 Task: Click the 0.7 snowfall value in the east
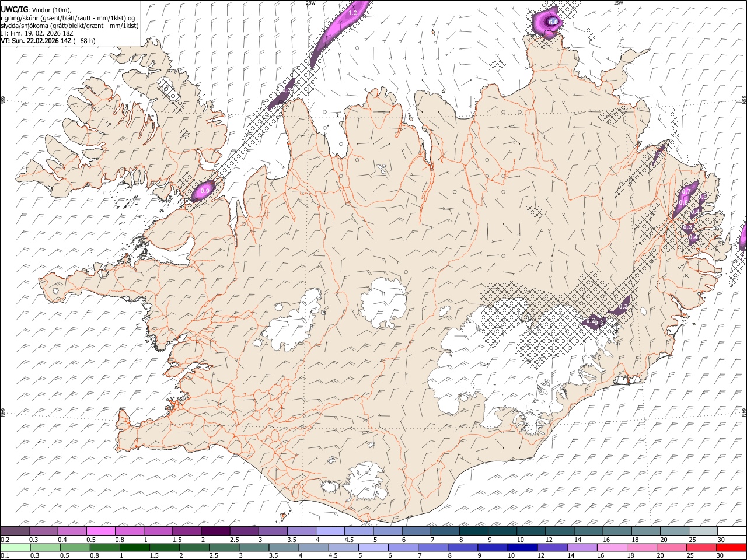click(686, 191)
